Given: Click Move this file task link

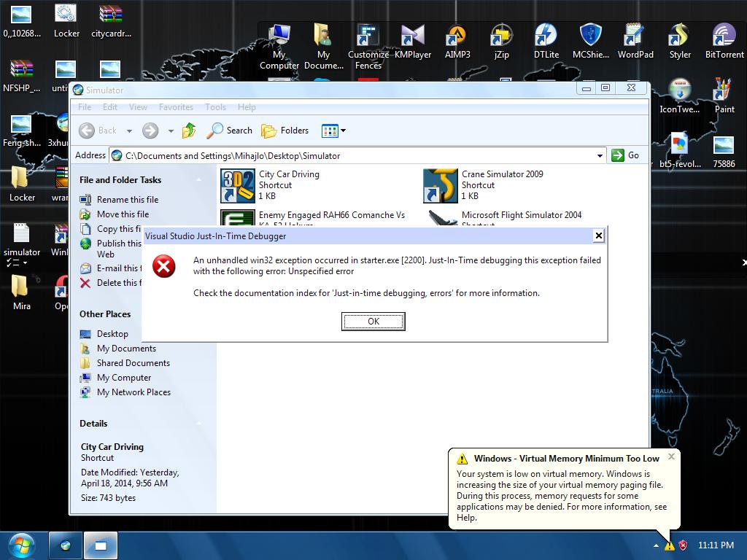Looking at the screenshot, I should coord(123,214).
